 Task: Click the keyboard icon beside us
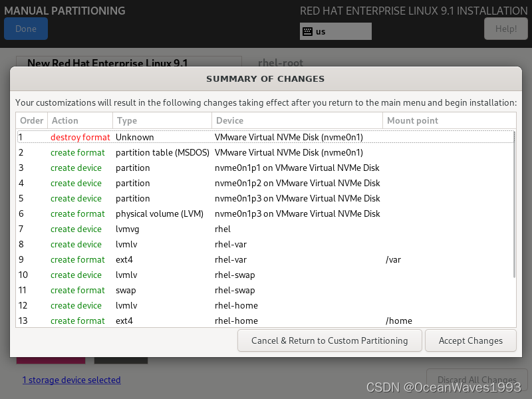307,31
